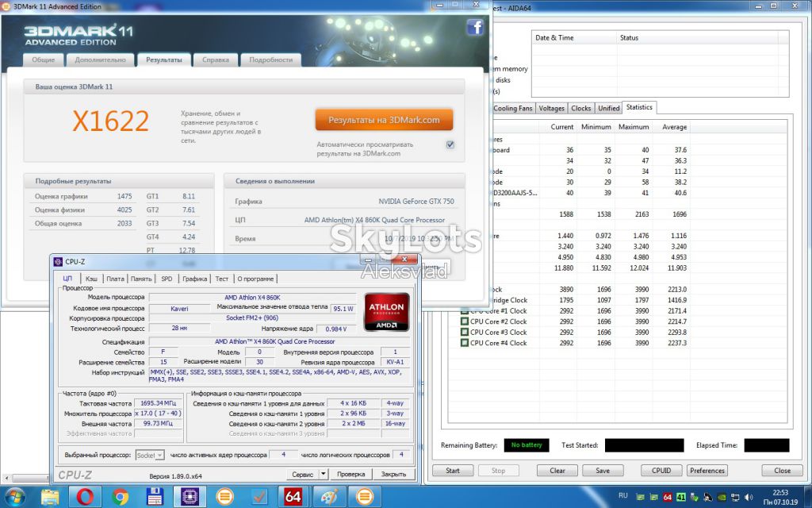Launch Google Chrome from the taskbar
This screenshot has width=812, height=508.
tap(120, 497)
